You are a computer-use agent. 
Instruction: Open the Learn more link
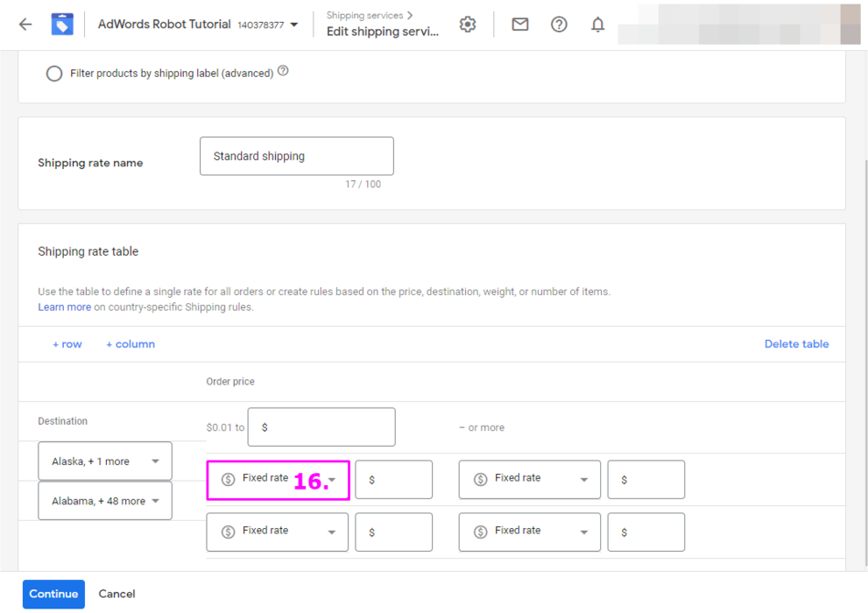coord(64,307)
